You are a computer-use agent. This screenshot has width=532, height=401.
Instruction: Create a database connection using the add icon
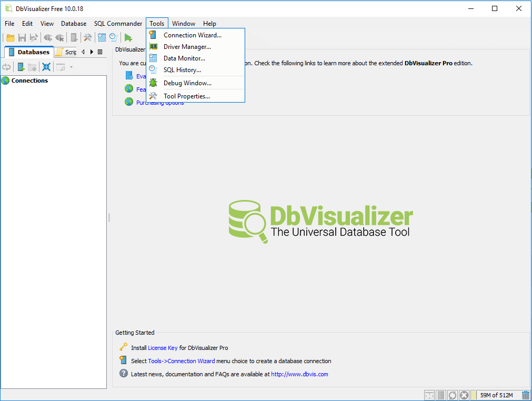(21, 66)
